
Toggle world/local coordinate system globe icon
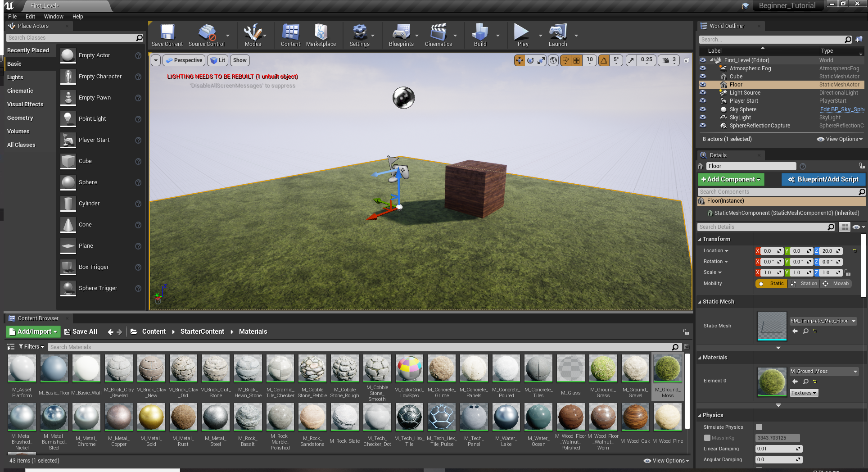(553, 60)
